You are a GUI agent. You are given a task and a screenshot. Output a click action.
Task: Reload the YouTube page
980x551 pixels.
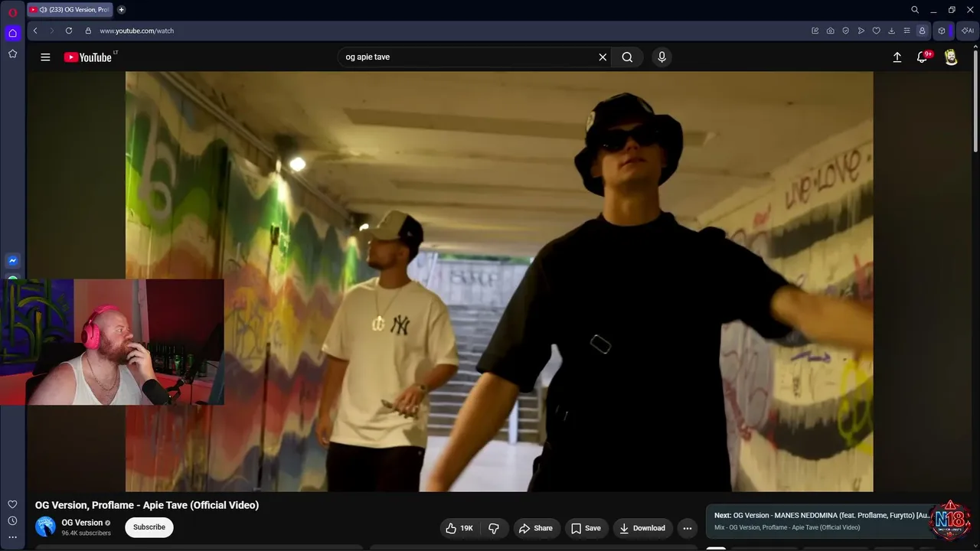[x=69, y=31]
